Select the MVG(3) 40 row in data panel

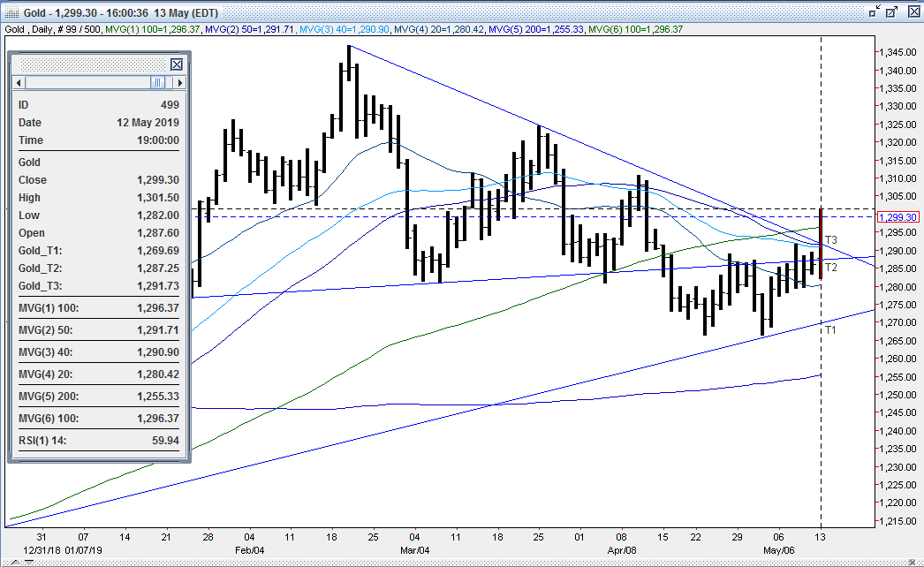(98, 352)
